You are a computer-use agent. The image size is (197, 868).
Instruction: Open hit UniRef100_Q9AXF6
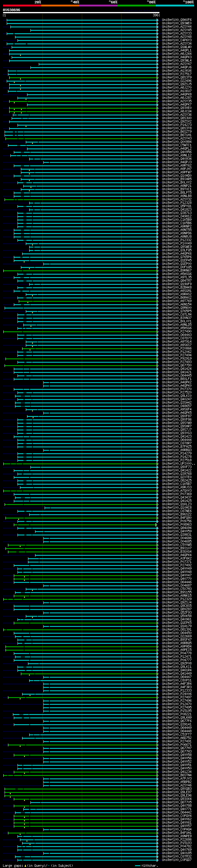(x=177, y=20)
